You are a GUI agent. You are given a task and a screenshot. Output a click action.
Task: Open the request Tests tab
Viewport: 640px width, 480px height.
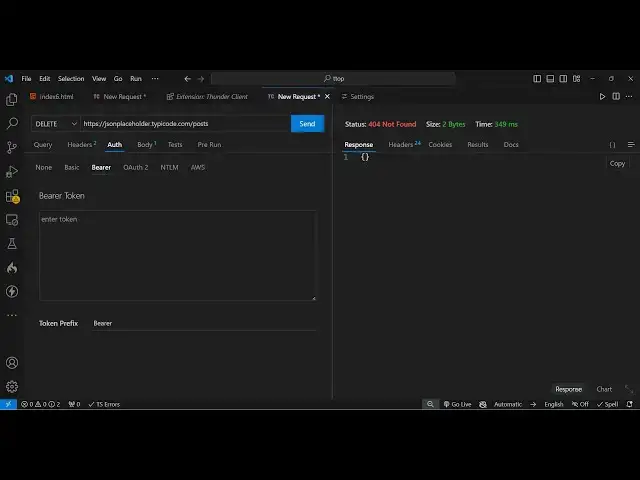175,144
